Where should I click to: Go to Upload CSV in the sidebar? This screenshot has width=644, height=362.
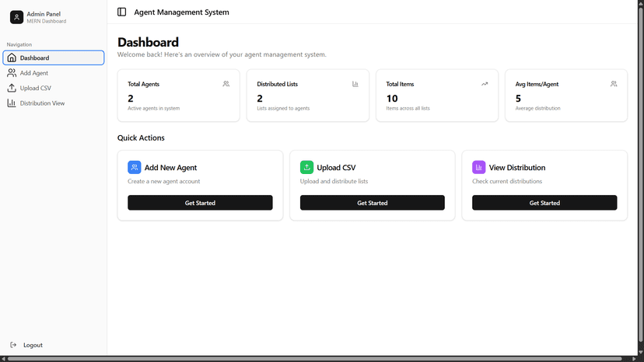click(x=35, y=88)
